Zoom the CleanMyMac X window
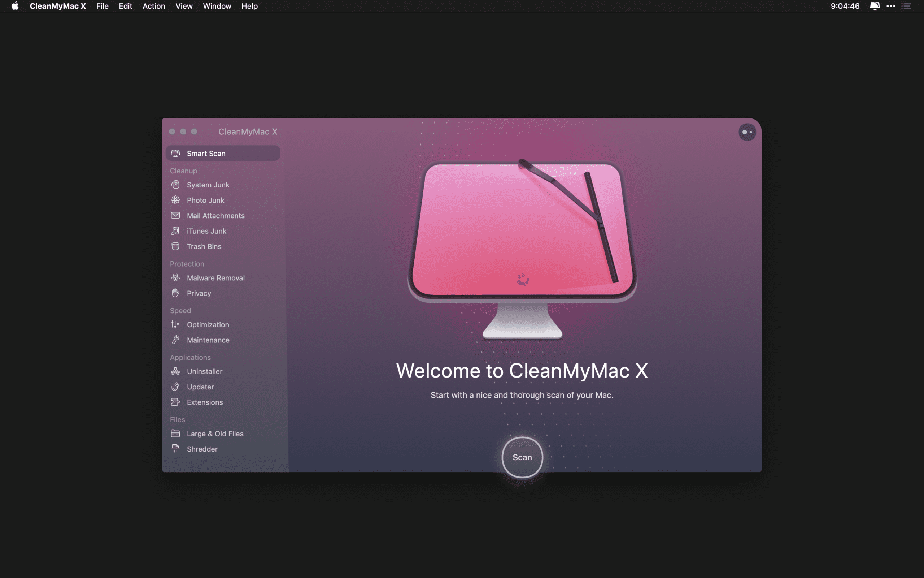Screen dimensions: 924x578 (x=194, y=131)
